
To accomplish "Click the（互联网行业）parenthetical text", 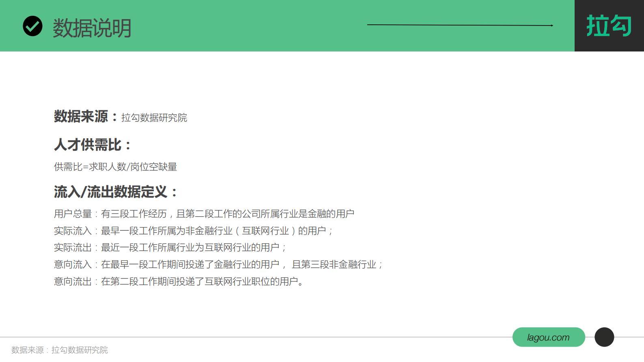I will [x=265, y=231].
